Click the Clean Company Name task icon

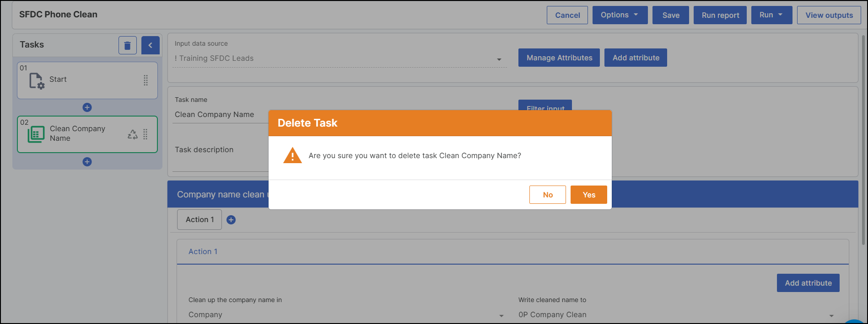[x=36, y=134]
